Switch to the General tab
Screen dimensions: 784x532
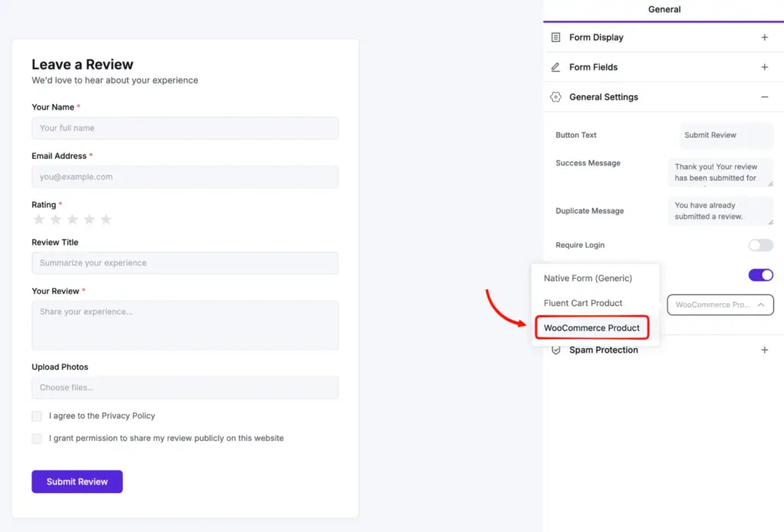[664, 9]
